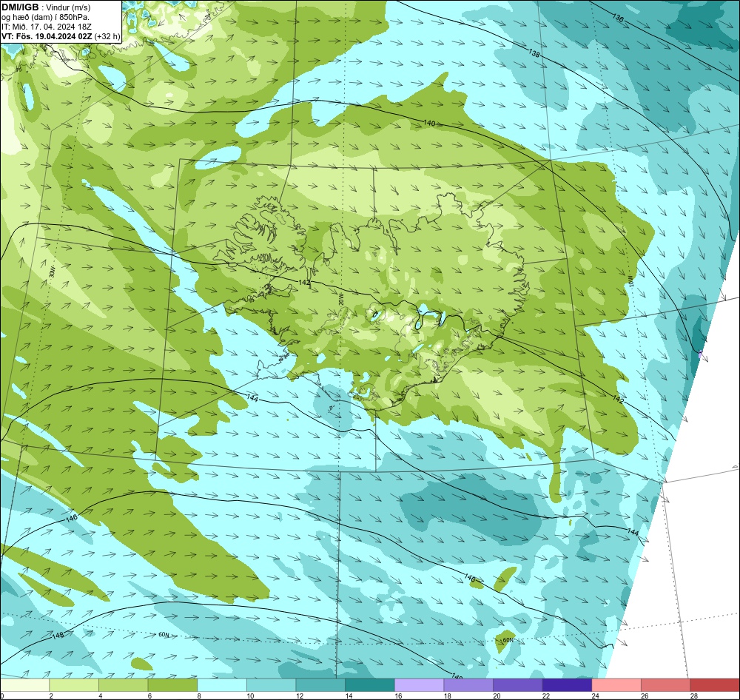Pick the red legend swatch above 28 m/s
This screenshot has width=740, height=700.
point(715,685)
